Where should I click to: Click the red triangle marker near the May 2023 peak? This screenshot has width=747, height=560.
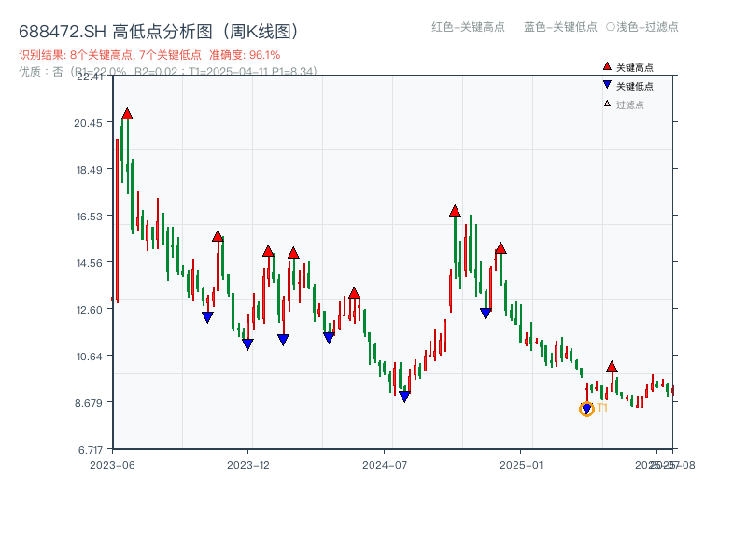click(x=128, y=113)
